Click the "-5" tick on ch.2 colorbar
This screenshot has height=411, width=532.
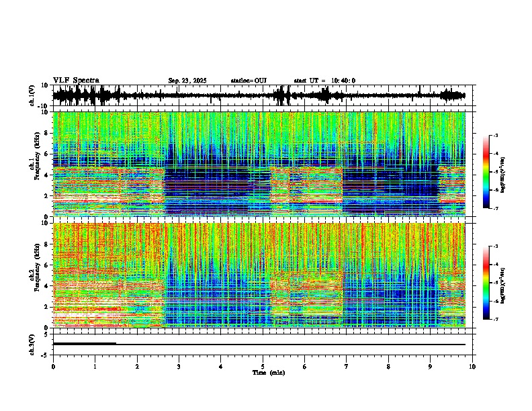(x=496, y=283)
